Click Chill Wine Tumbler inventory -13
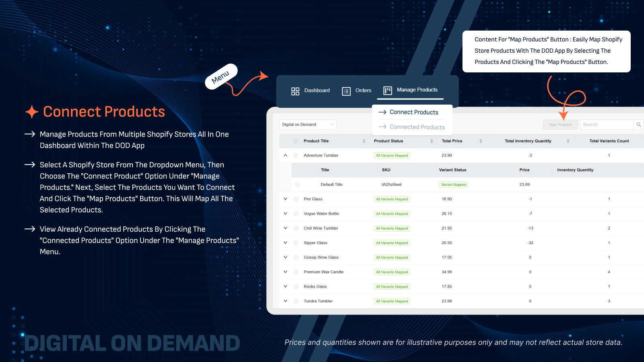This screenshot has height=362, width=644. (x=530, y=228)
